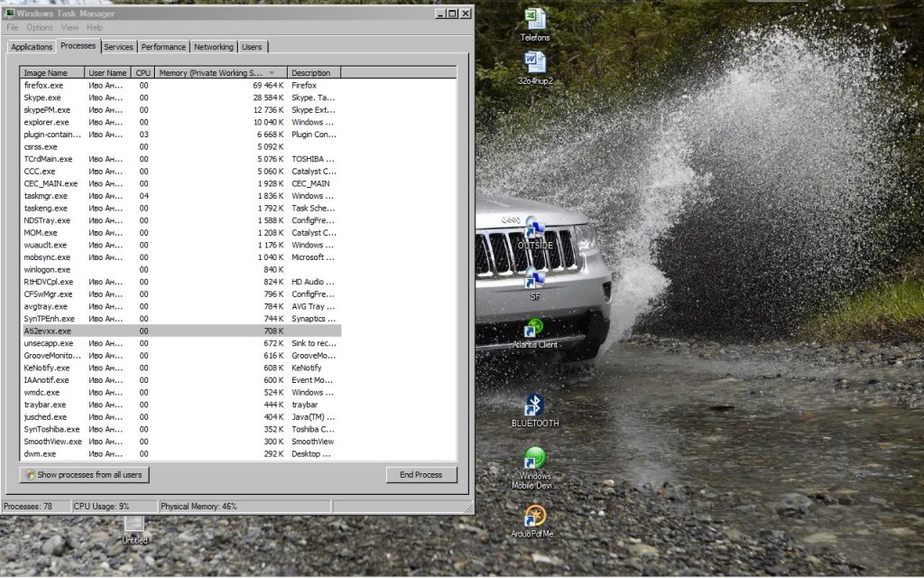Select the Untitled icon on the desktop
The height and width of the screenshot is (578, 924).
tap(134, 525)
